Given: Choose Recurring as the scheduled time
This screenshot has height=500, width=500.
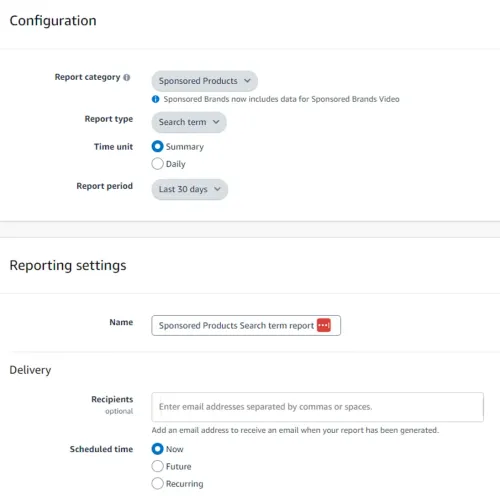Looking at the screenshot, I should point(157,483).
